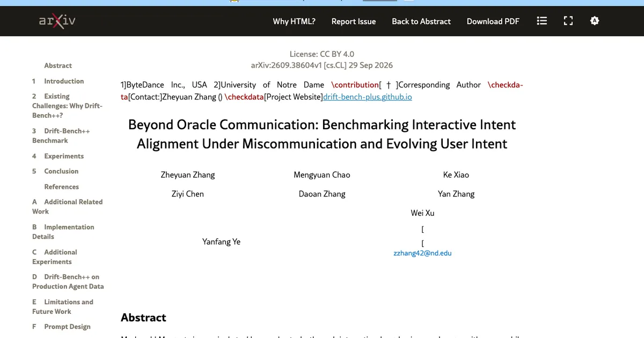The image size is (644, 338).
Task: Click author name Ke Xiao
Action: pyautogui.click(x=456, y=175)
